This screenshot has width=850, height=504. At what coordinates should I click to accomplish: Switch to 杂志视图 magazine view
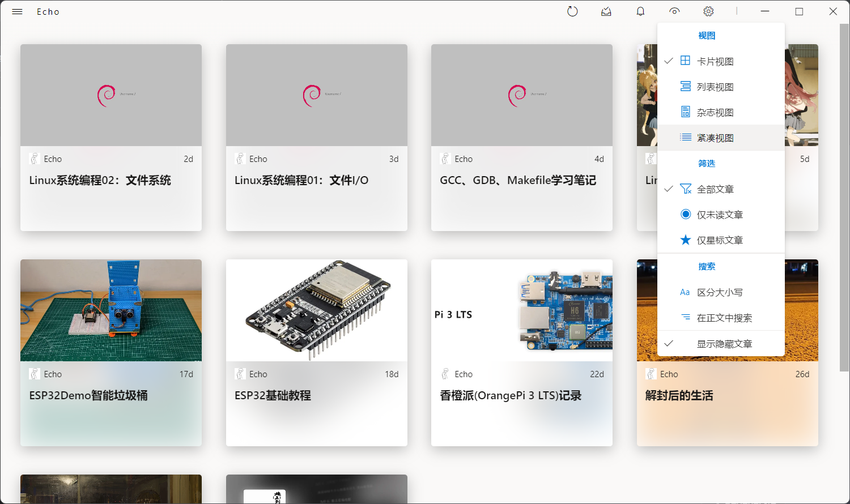[x=715, y=112]
